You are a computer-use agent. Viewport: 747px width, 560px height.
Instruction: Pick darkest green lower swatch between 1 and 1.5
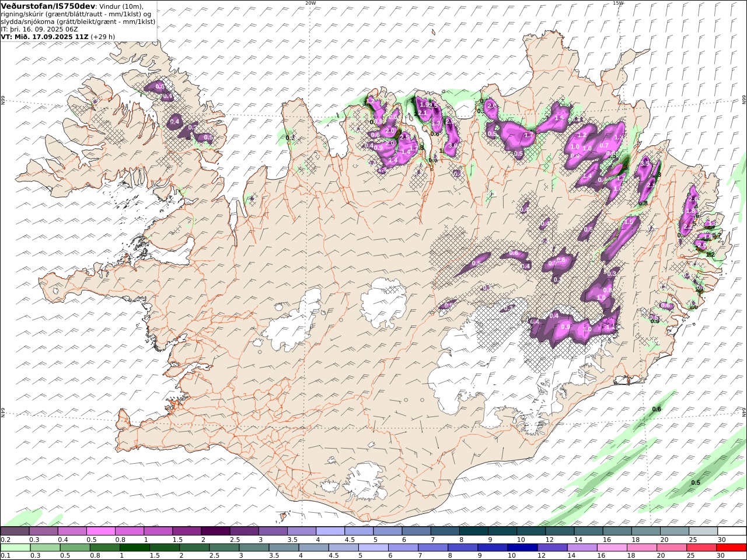[x=134, y=548]
